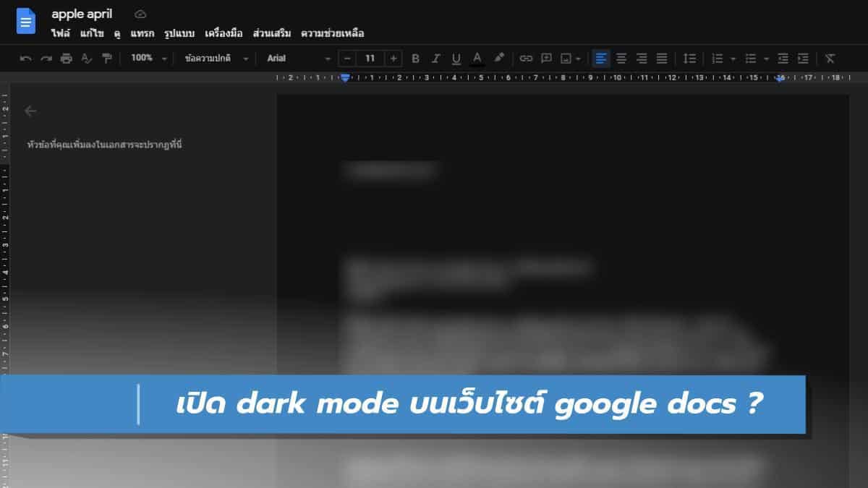The width and height of the screenshot is (868, 488).
Task: Add a comment using the comment icon
Action: [546, 59]
